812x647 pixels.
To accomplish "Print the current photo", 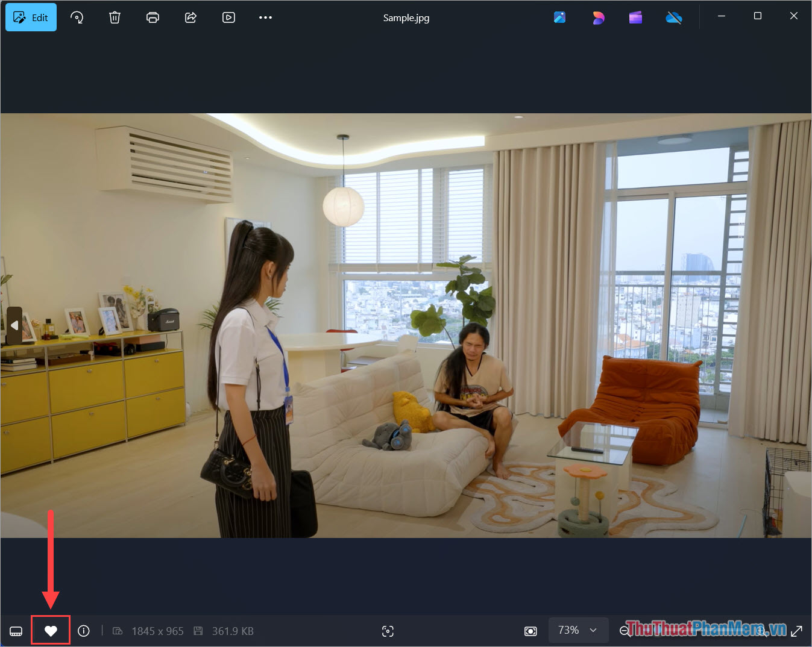I will pyautogui.click(x=153, y=17).
